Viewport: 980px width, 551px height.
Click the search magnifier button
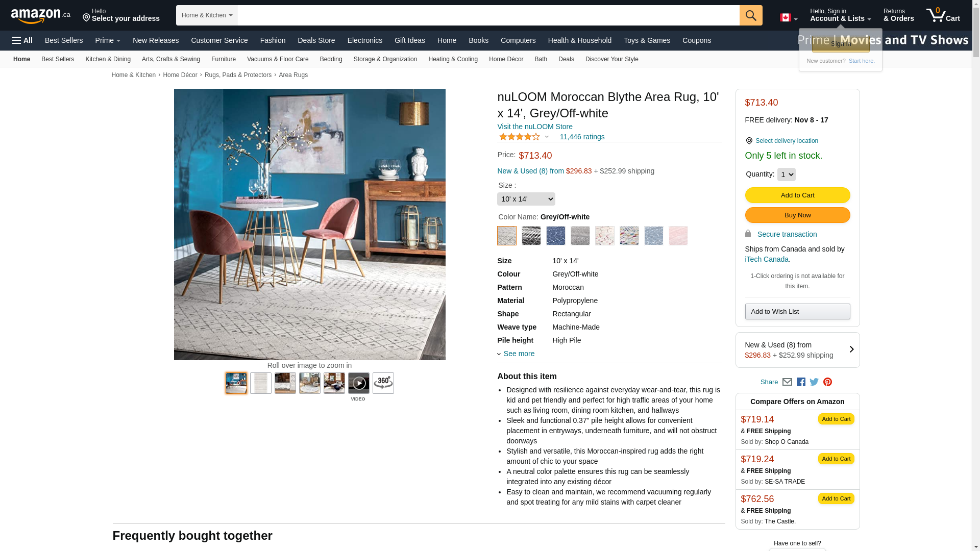click(751, 15)
